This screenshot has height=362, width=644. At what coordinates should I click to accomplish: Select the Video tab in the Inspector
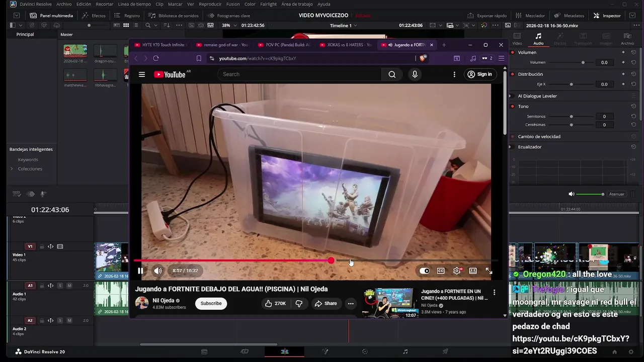tap(517, 38)
